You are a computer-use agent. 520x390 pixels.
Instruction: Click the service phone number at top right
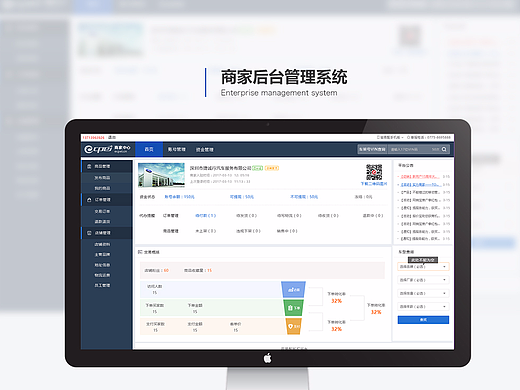coord(439,137)
